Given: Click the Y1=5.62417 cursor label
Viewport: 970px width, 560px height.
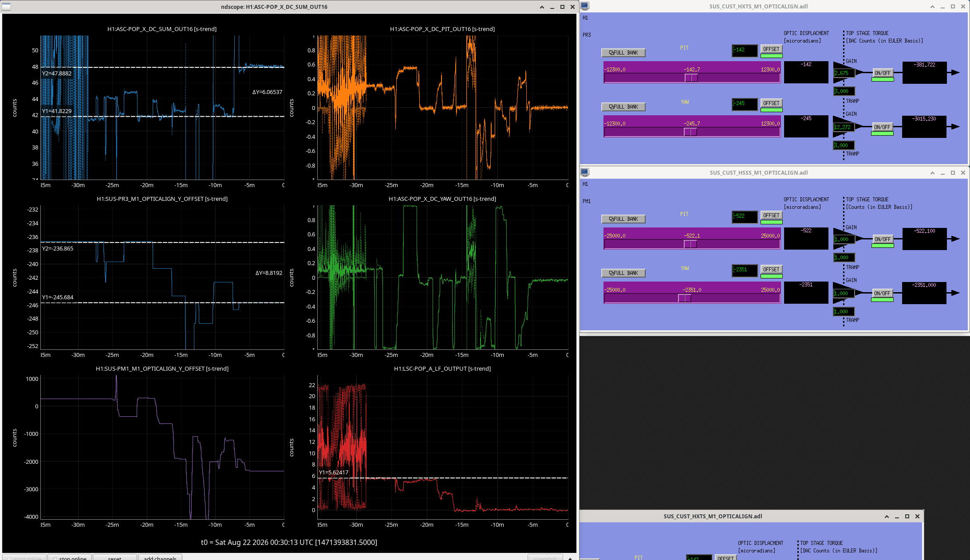Looking at the screenshot, I should coord(334,473).
